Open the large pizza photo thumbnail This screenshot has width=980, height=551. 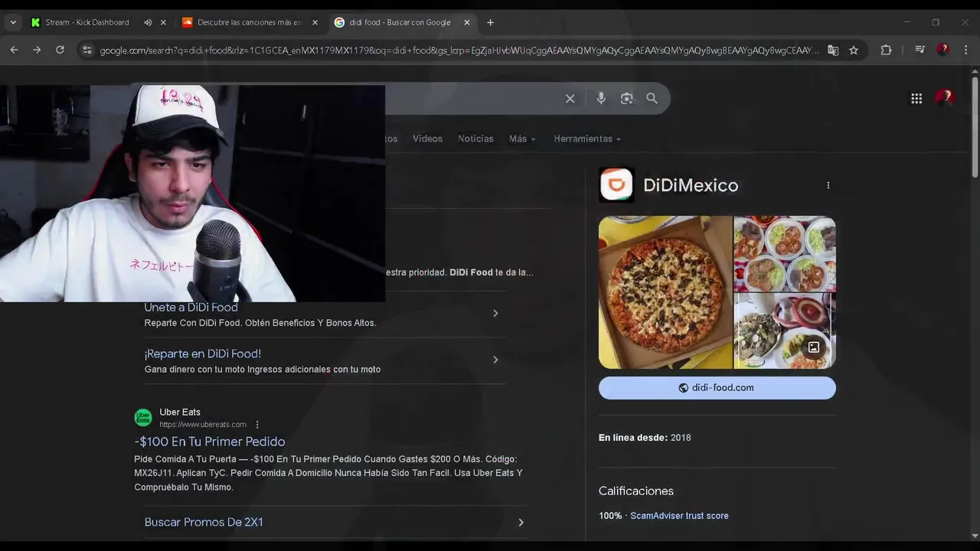click(x=665, y=292)
